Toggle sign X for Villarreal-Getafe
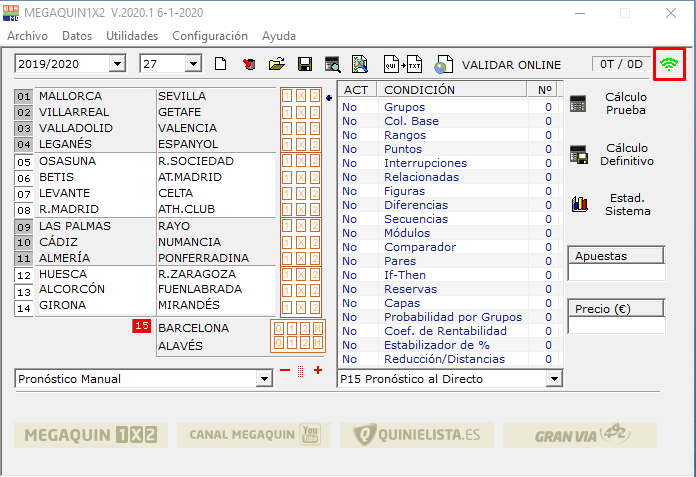Screen dimensions: 696x477 coord(301,113)
